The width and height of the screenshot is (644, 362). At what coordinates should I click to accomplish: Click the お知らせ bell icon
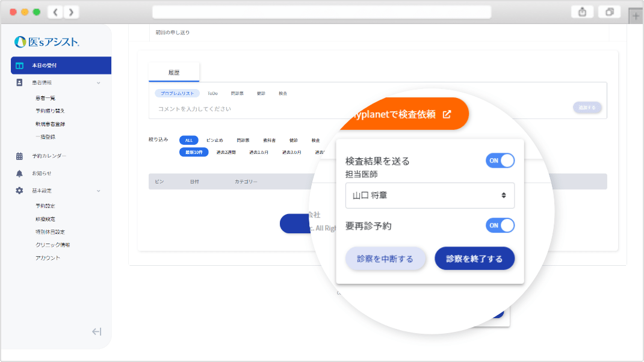pos(19,173)
